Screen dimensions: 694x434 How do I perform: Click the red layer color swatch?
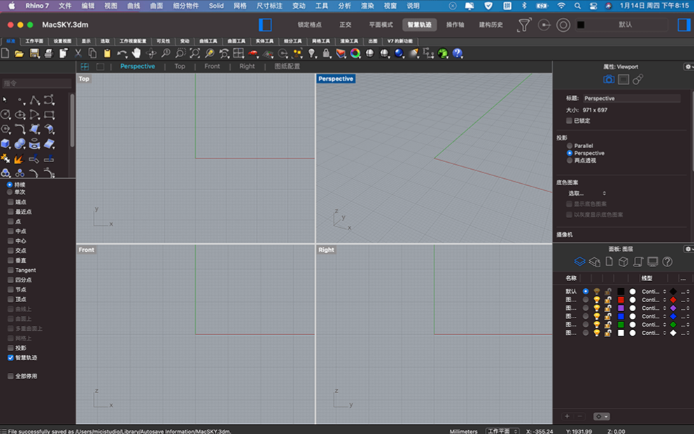620,300
